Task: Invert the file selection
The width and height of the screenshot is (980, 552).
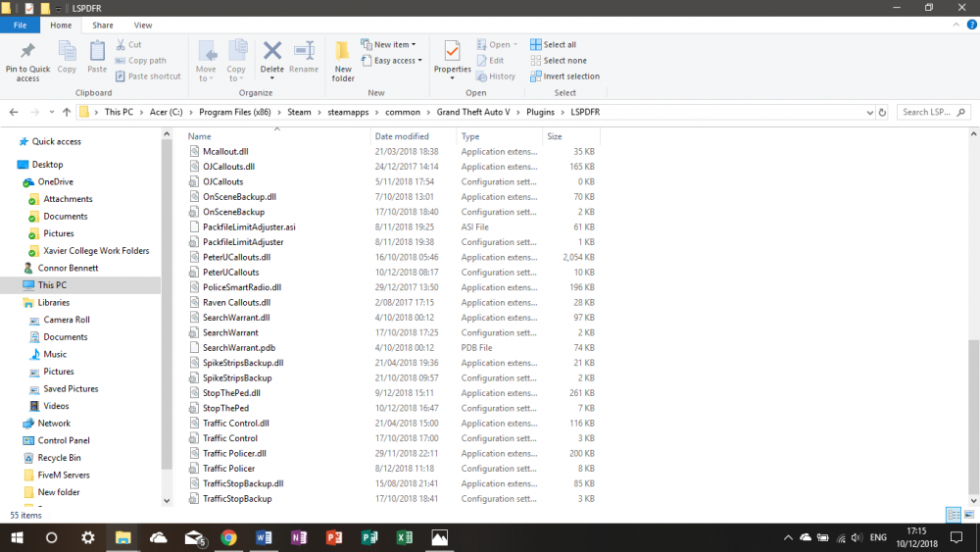Action: pos(565,76)
